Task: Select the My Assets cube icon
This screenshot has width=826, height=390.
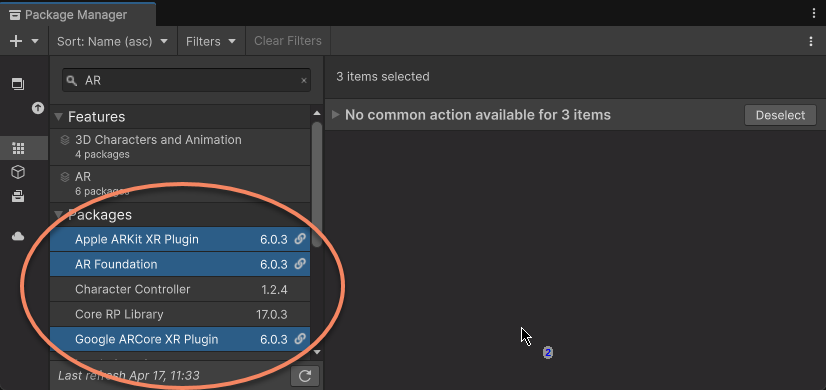Action: tap(18, 172)
